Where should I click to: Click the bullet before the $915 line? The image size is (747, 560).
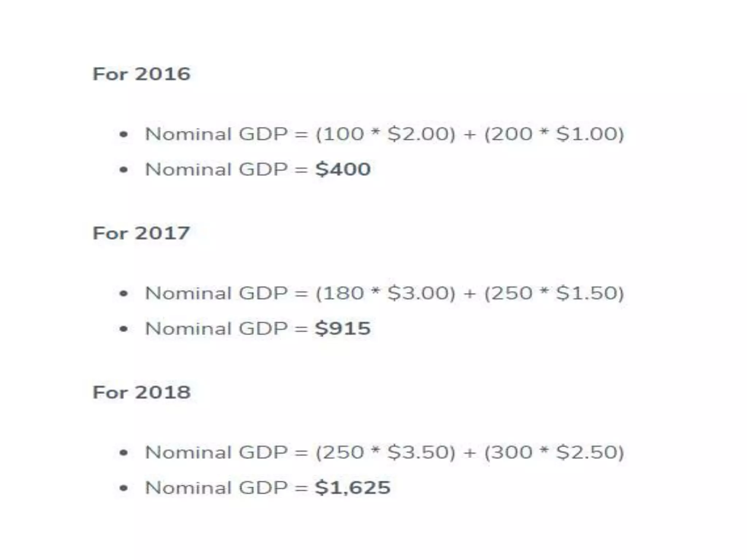point(124,329)
